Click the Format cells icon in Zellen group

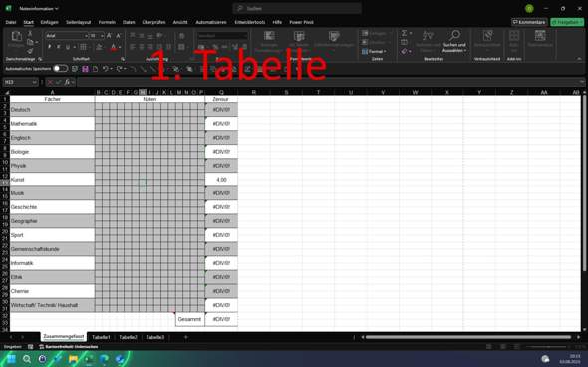pyautogui.click(x=365, y=52)
